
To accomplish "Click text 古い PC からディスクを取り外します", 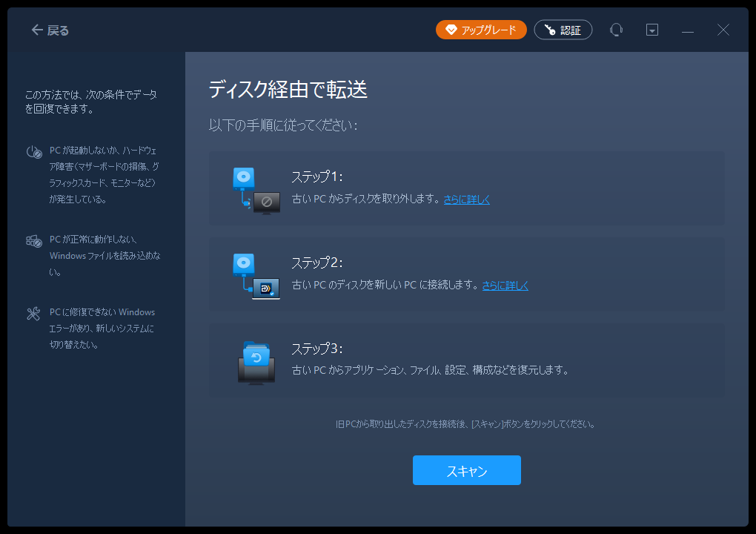I will pos(366,199).
